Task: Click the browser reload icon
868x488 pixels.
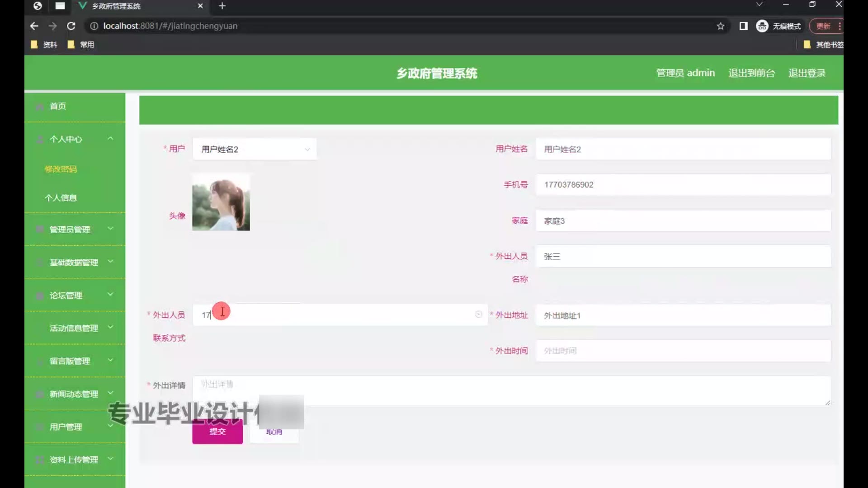Action: (x=71, y=26)
